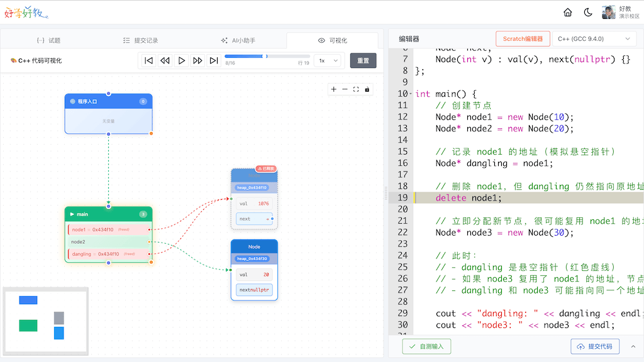Play the code visualization
Viewport: 644px width, 362px height.
click(181, 60)
